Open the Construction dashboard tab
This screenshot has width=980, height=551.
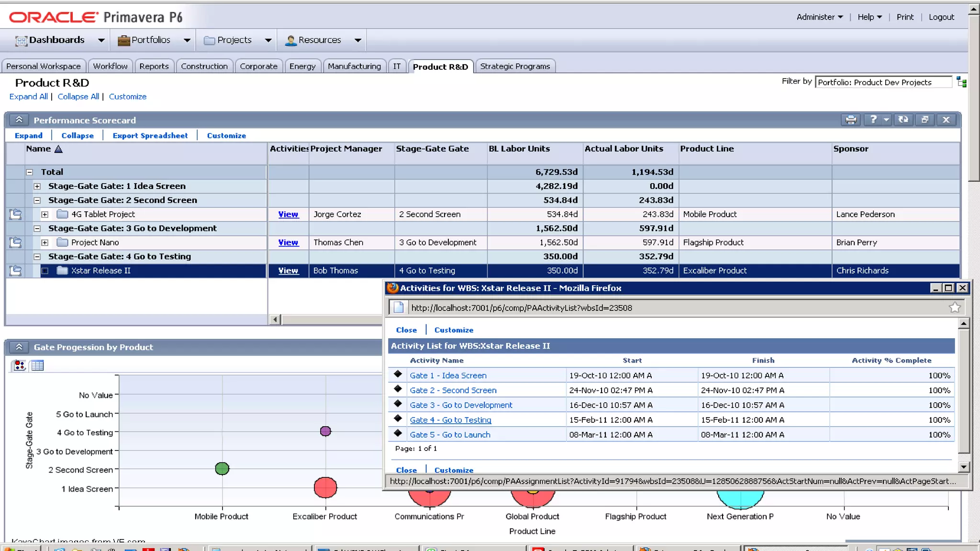coord(204,66)
